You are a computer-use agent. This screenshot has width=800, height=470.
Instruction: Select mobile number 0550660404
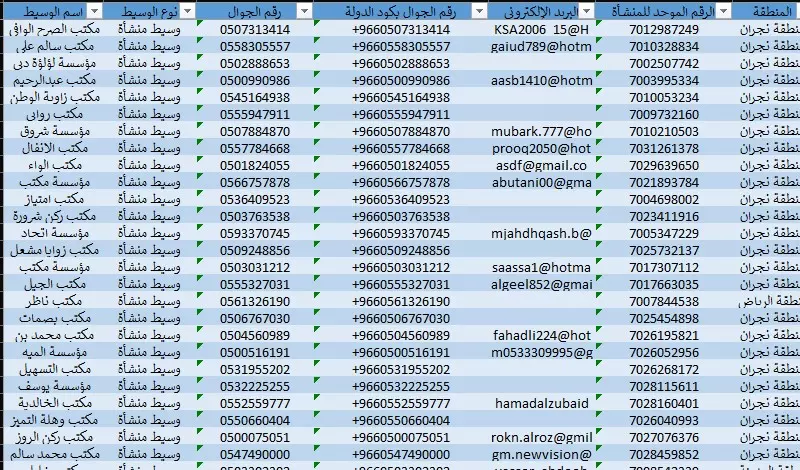[255, 420]
